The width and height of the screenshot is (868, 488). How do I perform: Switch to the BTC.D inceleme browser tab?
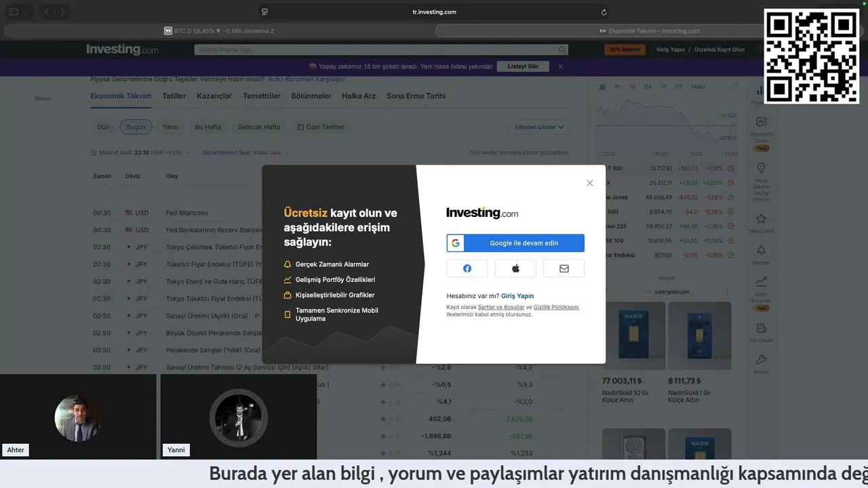(218, 30)
